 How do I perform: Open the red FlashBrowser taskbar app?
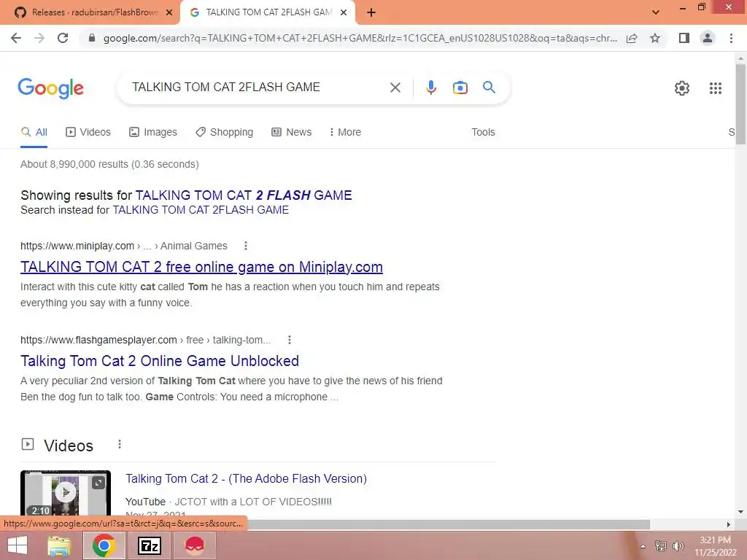tap(194, 545)
